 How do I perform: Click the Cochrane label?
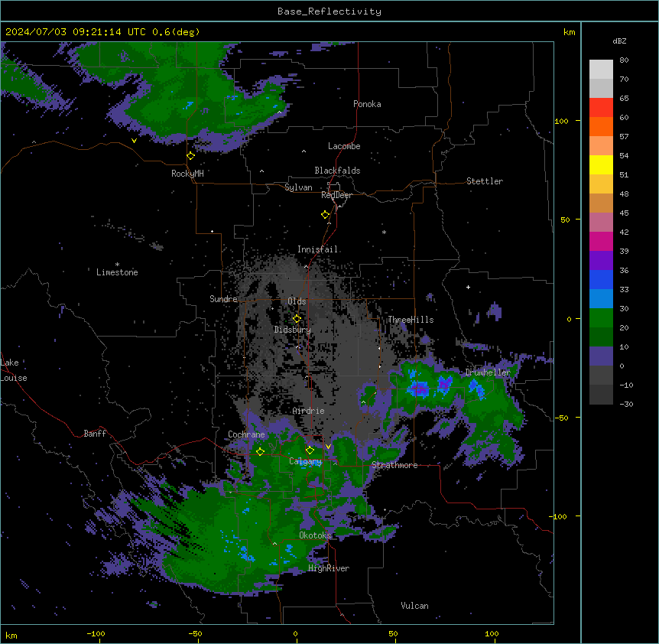click(x=246, y=434)
